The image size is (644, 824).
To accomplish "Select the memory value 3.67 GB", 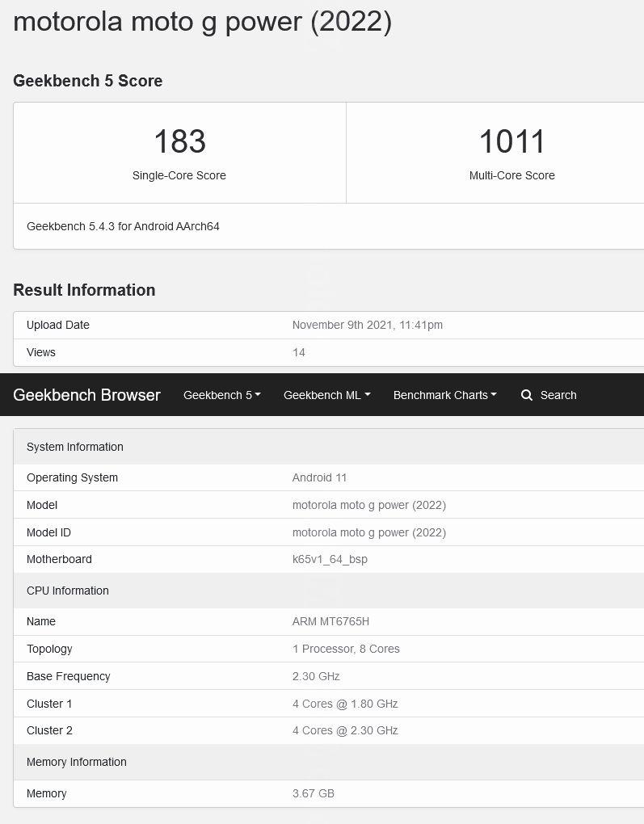I will [x=314, y=794].
